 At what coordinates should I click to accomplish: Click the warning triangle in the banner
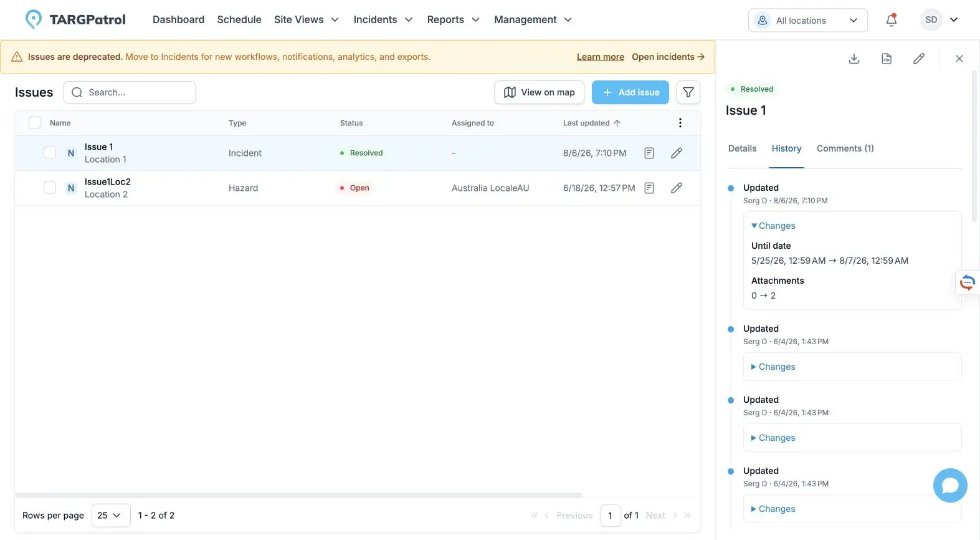pyautogui.click(x=17, y=57)
